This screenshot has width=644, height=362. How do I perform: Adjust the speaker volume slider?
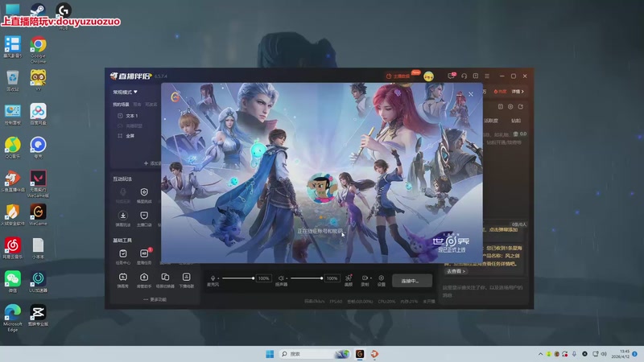coord(307,278)
